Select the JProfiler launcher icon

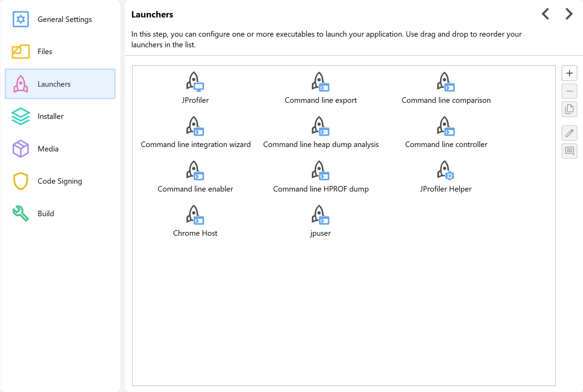[195, 82]
